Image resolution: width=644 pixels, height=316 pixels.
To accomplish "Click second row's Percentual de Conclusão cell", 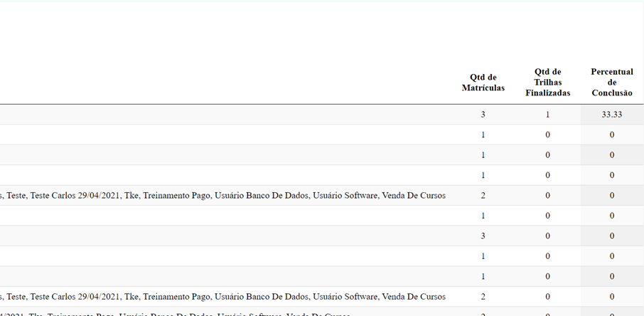I will pos(611,135).
